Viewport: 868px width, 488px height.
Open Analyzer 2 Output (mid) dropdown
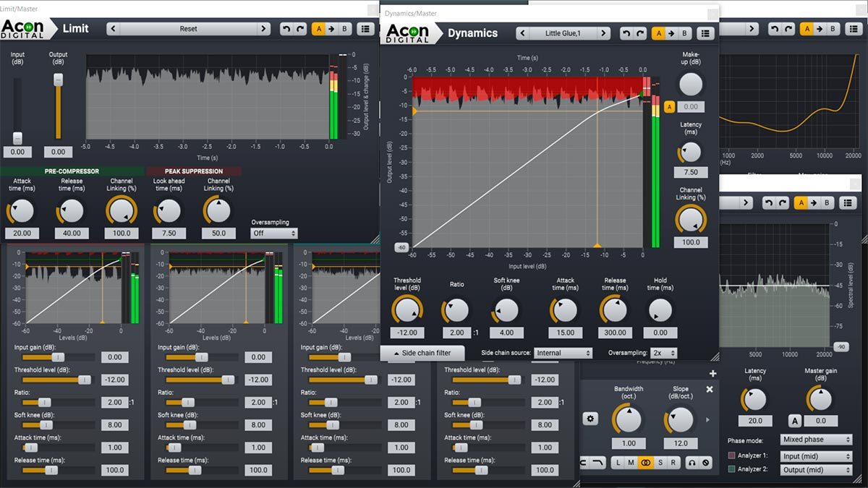[817, 470]
